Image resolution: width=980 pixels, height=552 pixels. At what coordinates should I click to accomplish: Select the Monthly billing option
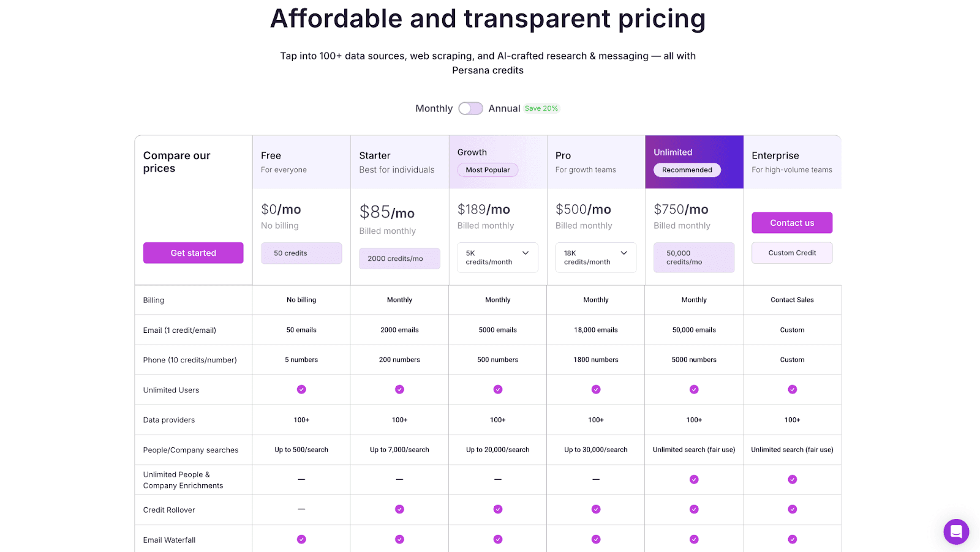(434, 108)
